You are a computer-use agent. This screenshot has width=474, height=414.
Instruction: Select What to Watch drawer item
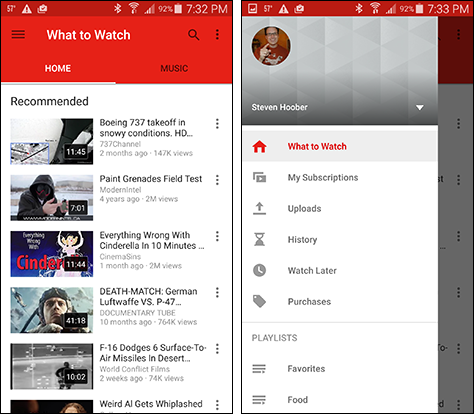click(340, 146)
